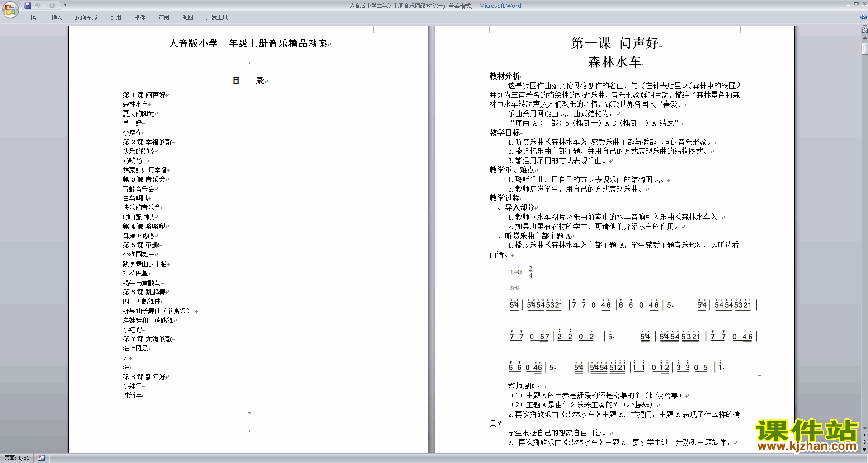This screenshot has height=463, width=868.
Task: Click the 第 7 课 大海的歌 entry
Action: coord(147,339)
